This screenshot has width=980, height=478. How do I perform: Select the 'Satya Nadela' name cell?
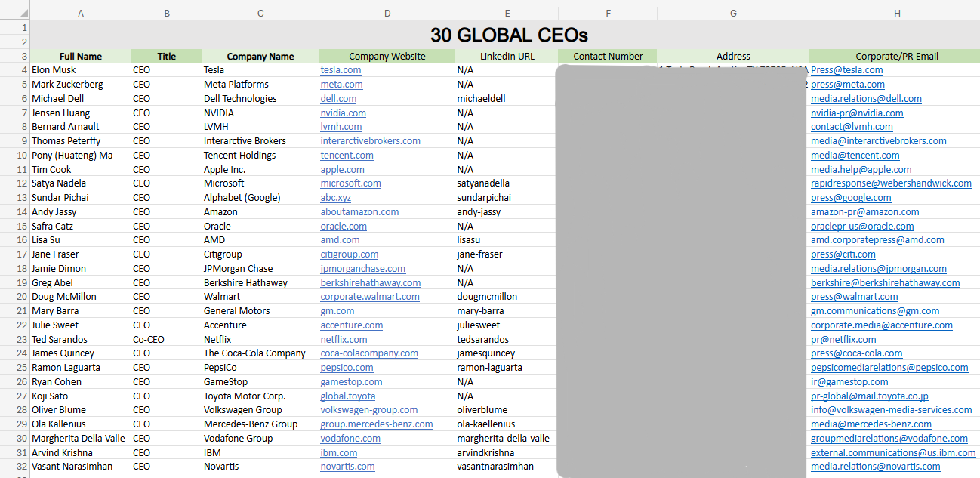81,183
